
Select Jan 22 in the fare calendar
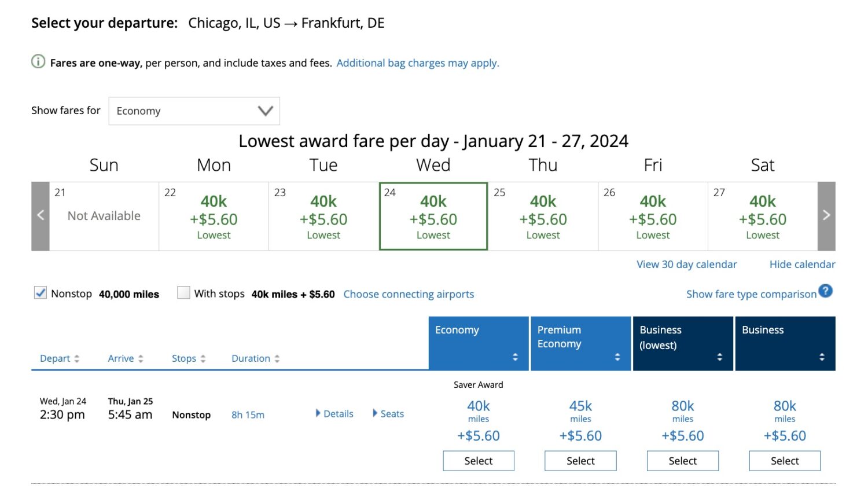[214, 216]
